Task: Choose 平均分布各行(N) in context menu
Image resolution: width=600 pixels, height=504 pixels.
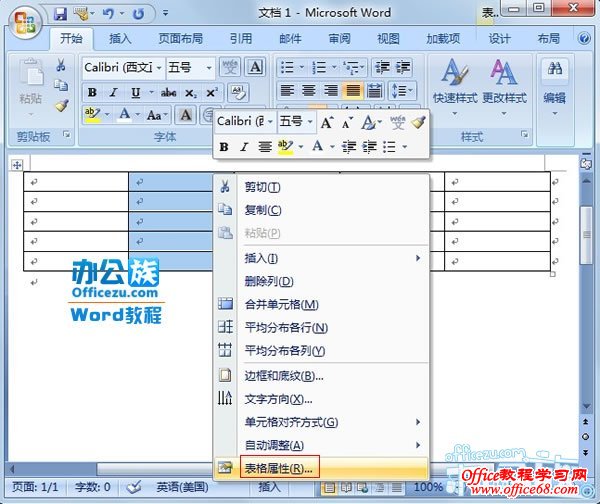Action: coord(321,328)
